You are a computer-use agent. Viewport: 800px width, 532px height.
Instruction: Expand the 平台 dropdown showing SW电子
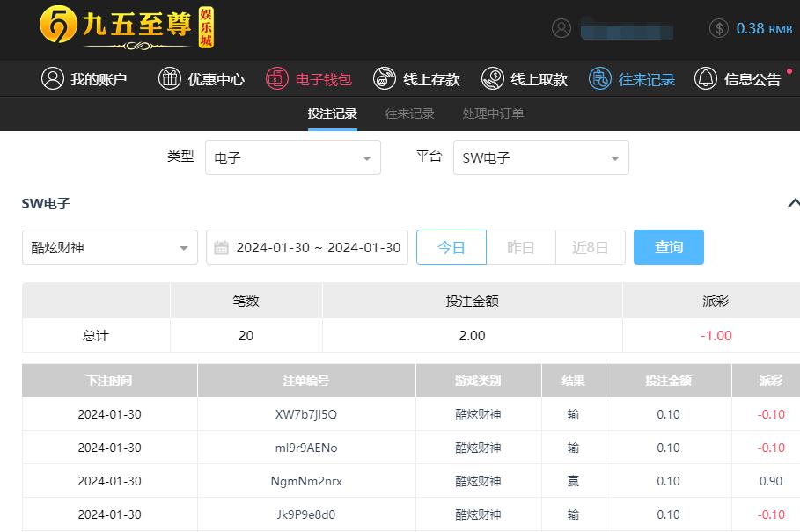[x=540, y=158]
